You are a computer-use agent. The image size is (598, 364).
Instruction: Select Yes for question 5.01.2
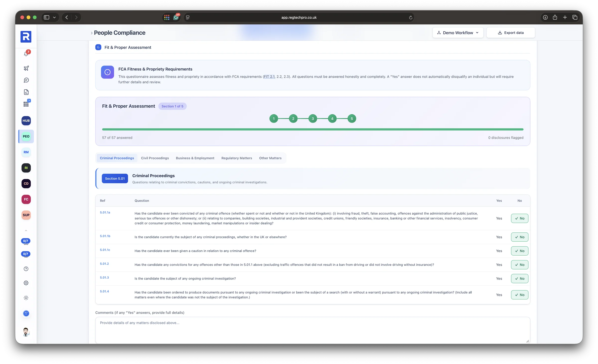tap(499, 265)
